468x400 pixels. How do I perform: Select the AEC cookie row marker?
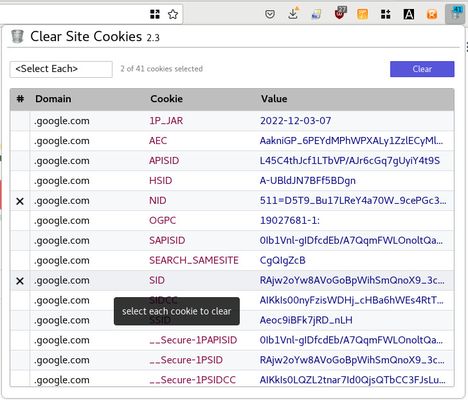20,141
